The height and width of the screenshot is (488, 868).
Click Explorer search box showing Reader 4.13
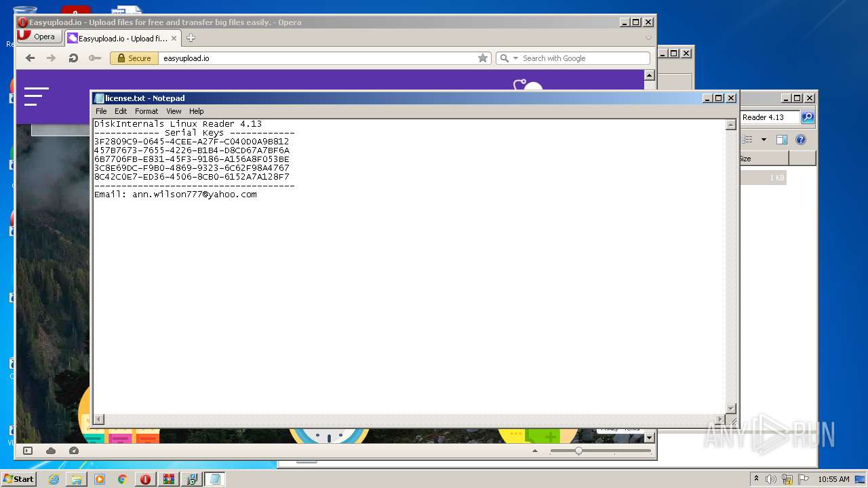point(770,117)
